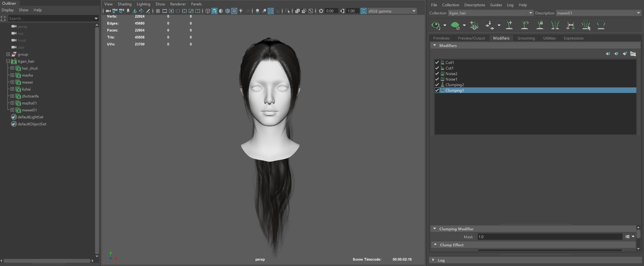Expand the hair_zhuti node in Outliner
Viewport: 644px width, 266px height.
12,68
